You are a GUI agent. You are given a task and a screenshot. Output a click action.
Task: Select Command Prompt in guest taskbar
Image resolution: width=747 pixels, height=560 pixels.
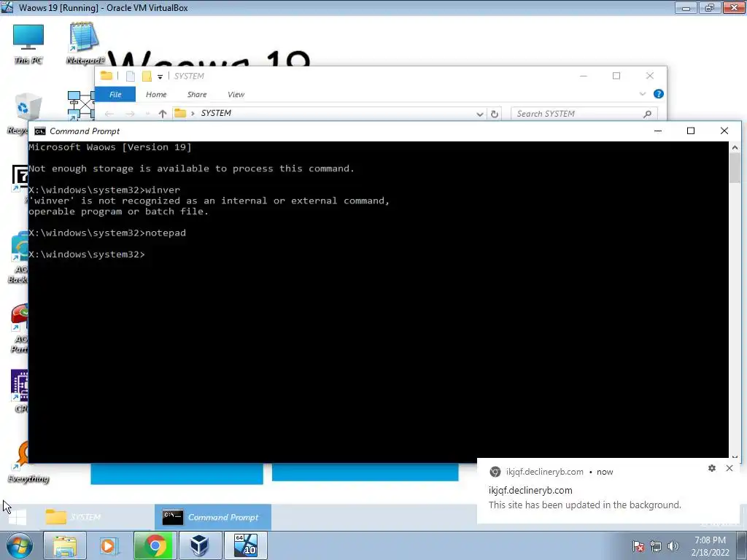[213, 517]
